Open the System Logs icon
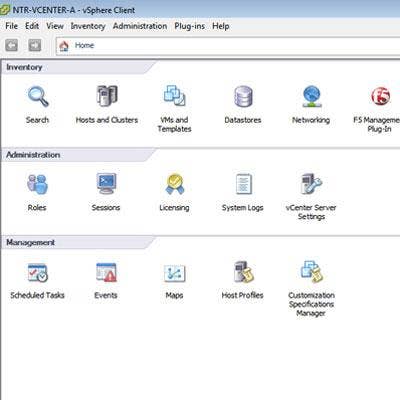Screen dimensions: 400x400 coord(243,184)
